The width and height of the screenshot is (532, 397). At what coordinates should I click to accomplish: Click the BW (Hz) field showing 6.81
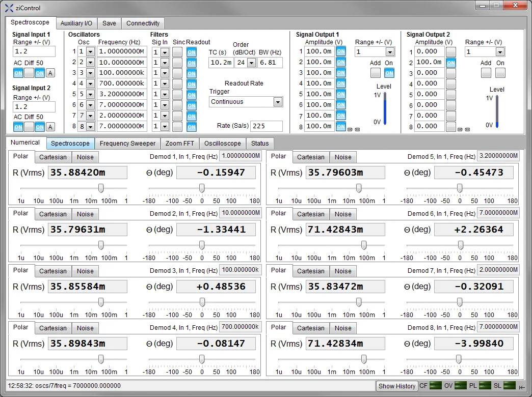270,63
